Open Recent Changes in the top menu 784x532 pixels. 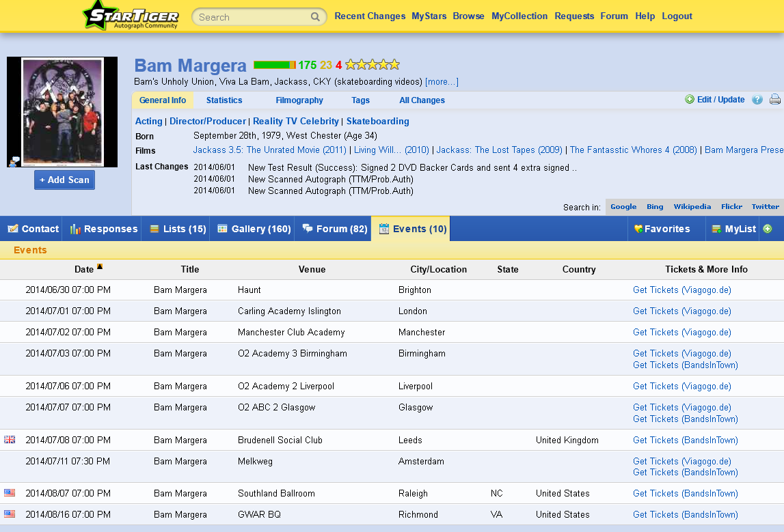(370, 16)
